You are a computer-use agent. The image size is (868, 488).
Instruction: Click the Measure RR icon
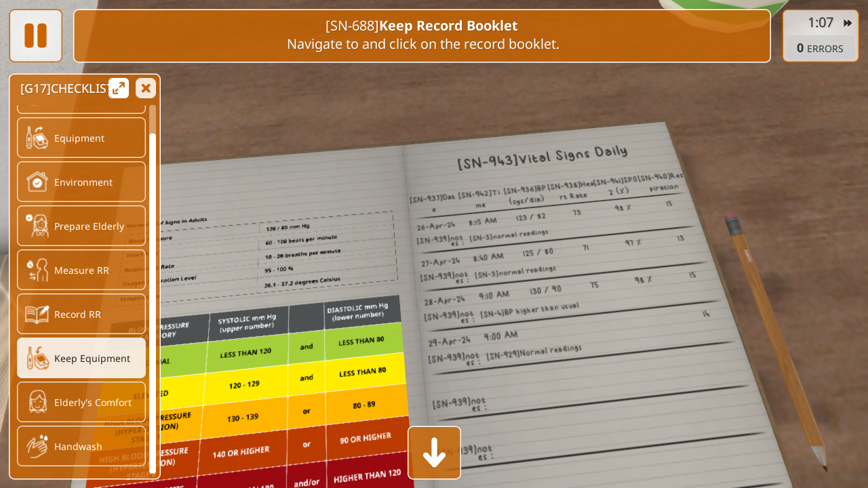coord(37,270)
